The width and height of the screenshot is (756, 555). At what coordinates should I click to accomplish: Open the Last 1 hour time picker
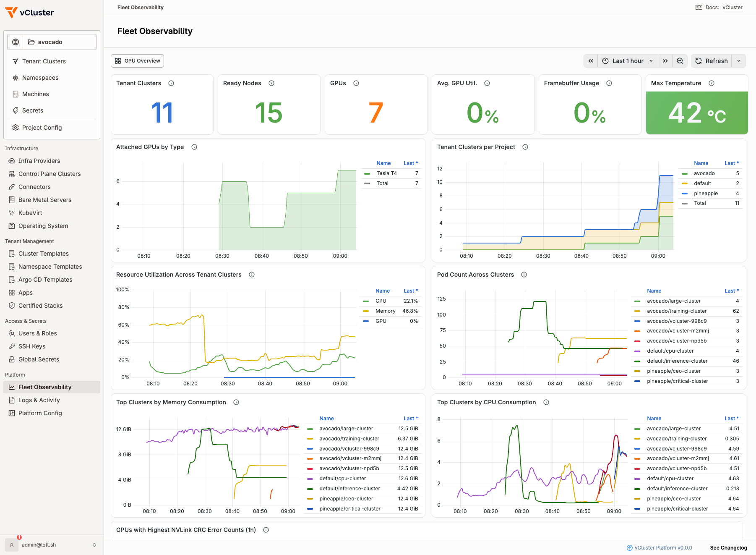628,61
